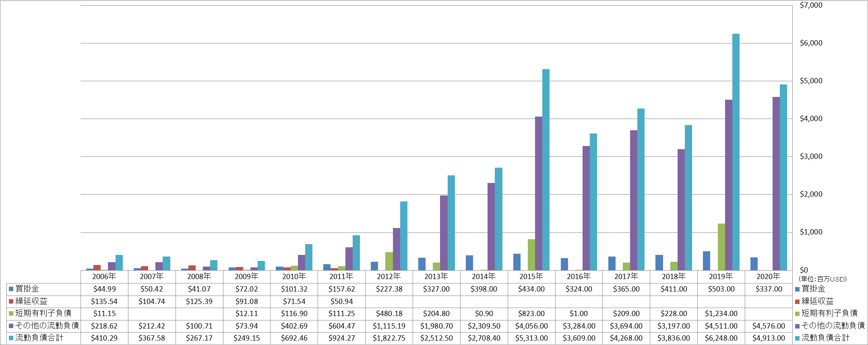This screenshot has width=868, height=345.
Task: Click the green 短期有利子負債 legend swatch at left
Action: click(x=11, y=313)
